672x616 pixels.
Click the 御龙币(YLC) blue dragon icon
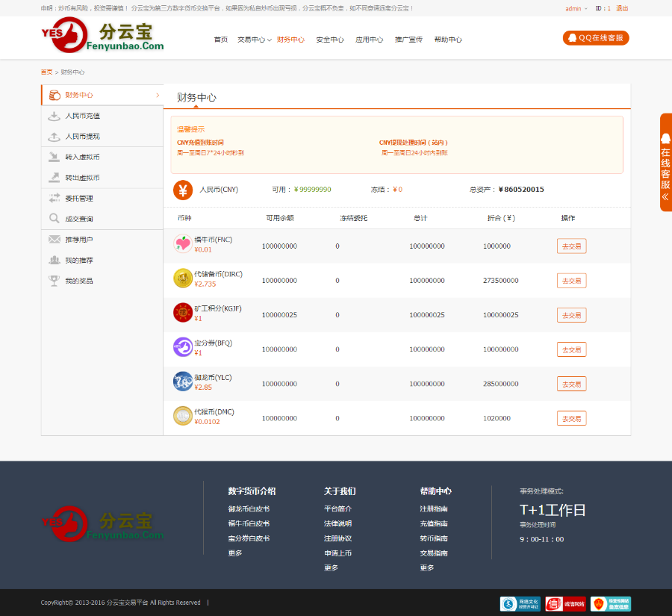(x=183, y=382)
